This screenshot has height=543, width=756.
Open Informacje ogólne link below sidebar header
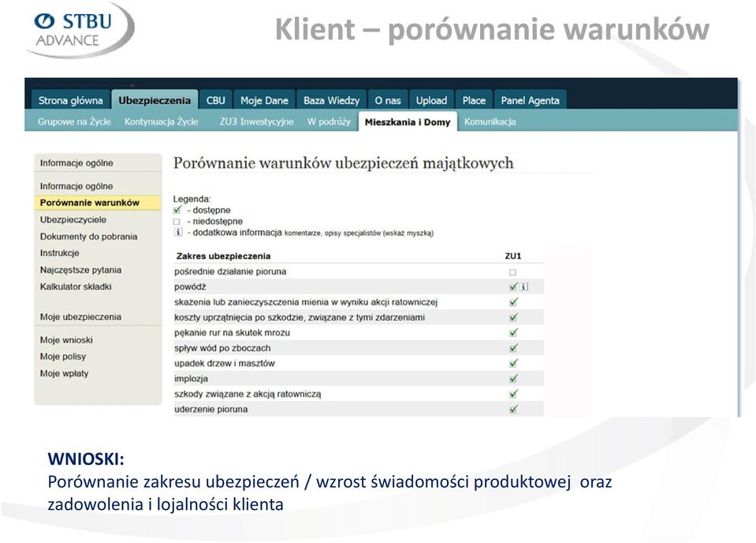pos(76,186)
